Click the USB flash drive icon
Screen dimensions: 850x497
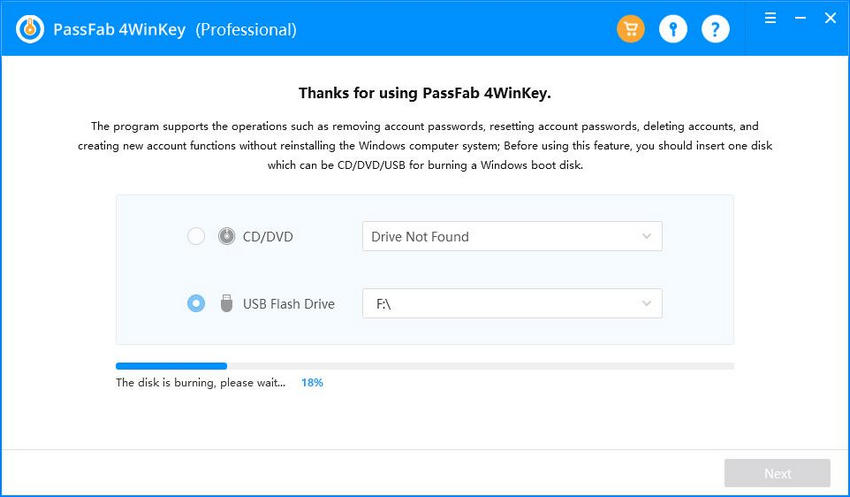click(227, 304)
